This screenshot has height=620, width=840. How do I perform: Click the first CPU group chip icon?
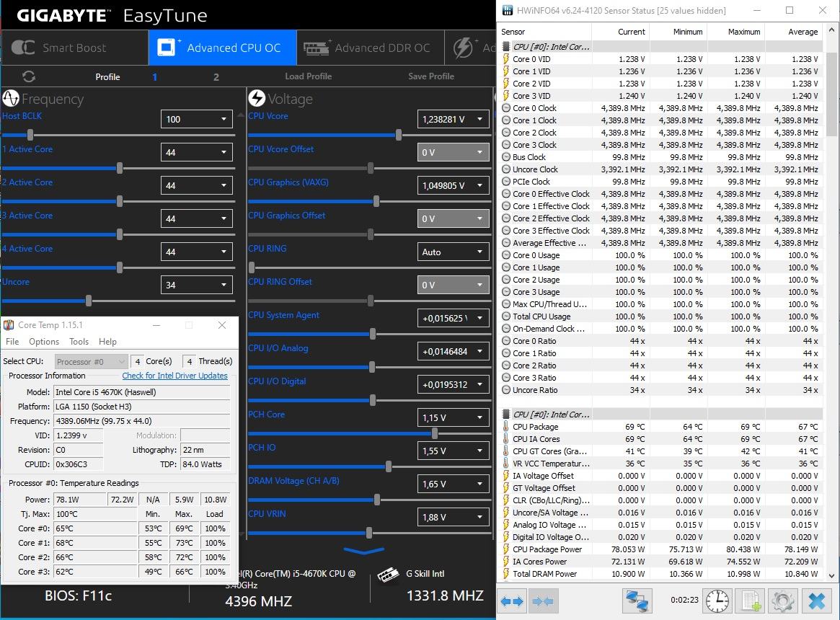[x=505, y=47]
